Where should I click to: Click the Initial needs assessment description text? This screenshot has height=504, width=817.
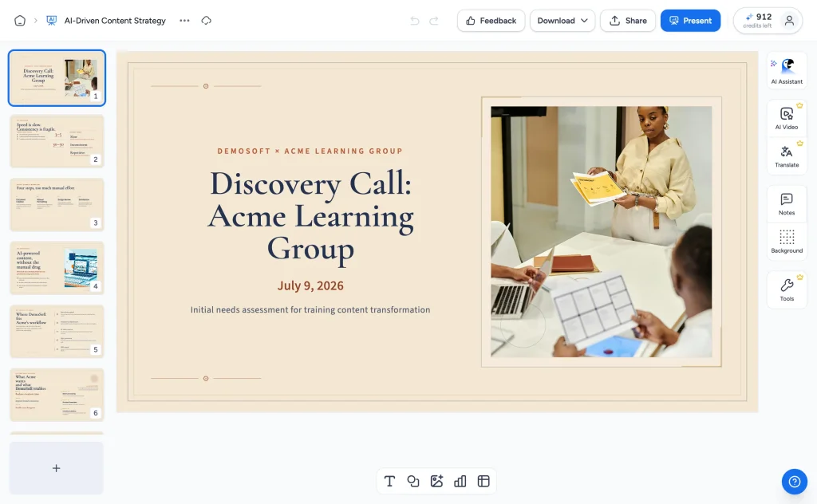pyautogui.click(x=310, y=309)
